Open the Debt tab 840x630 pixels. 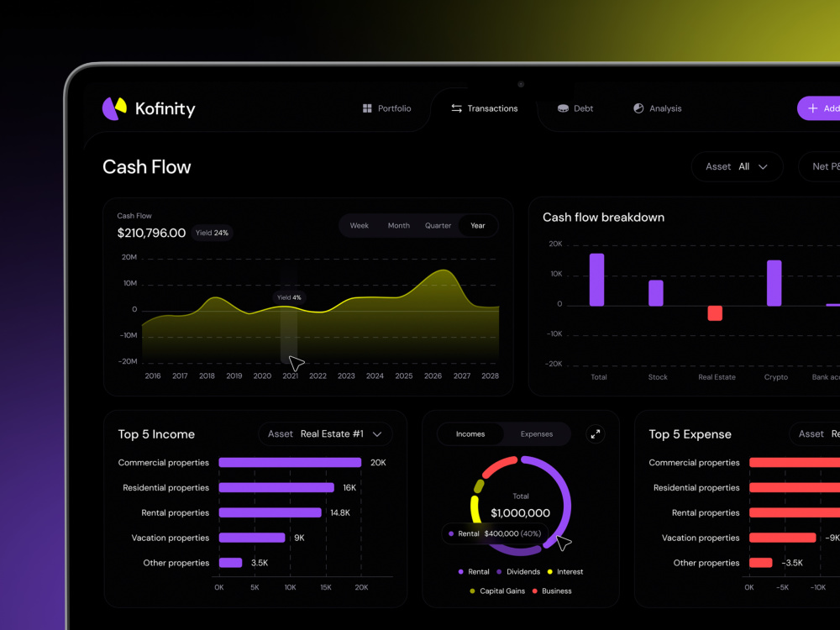(575, 108)
